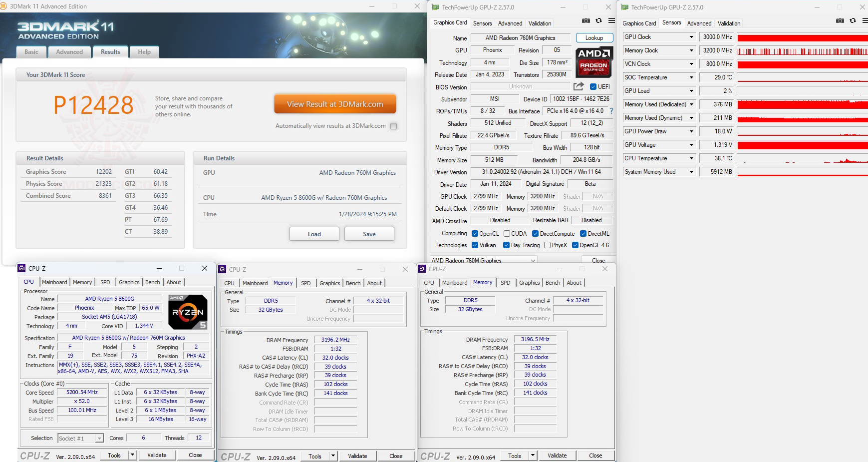Screen dimensions: 868x462
Task: Toggle the Ray Tracing checkbox
Action: [x=507, y=245]
